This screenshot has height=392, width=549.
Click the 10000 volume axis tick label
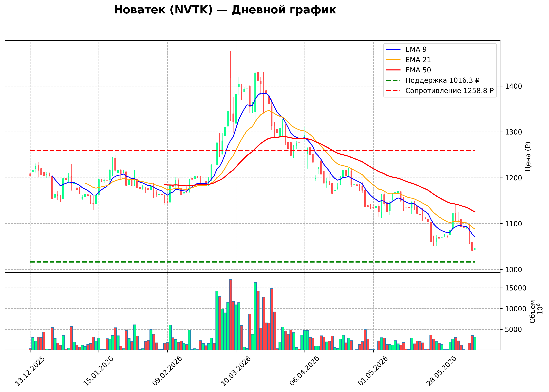tap(516, 309)
